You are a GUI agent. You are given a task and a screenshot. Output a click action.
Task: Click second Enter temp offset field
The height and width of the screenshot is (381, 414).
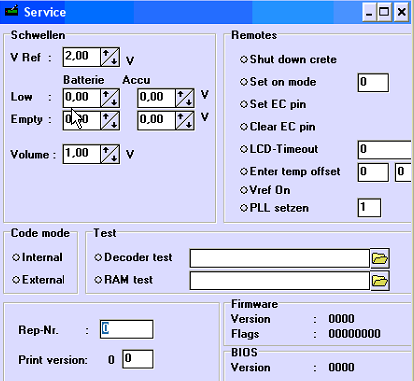click(404, 172)
